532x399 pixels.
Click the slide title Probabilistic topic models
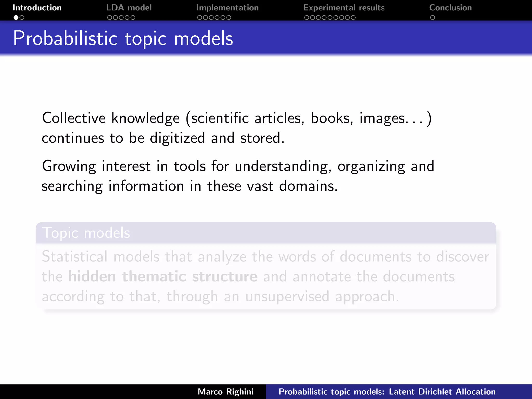click(123, 38)
